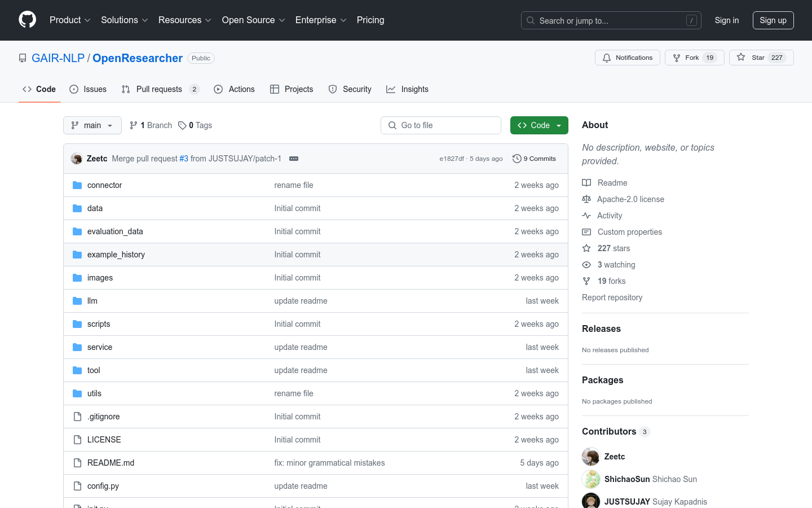
Task: Open the main branch selector dropdown
Action: pos(92,125)
